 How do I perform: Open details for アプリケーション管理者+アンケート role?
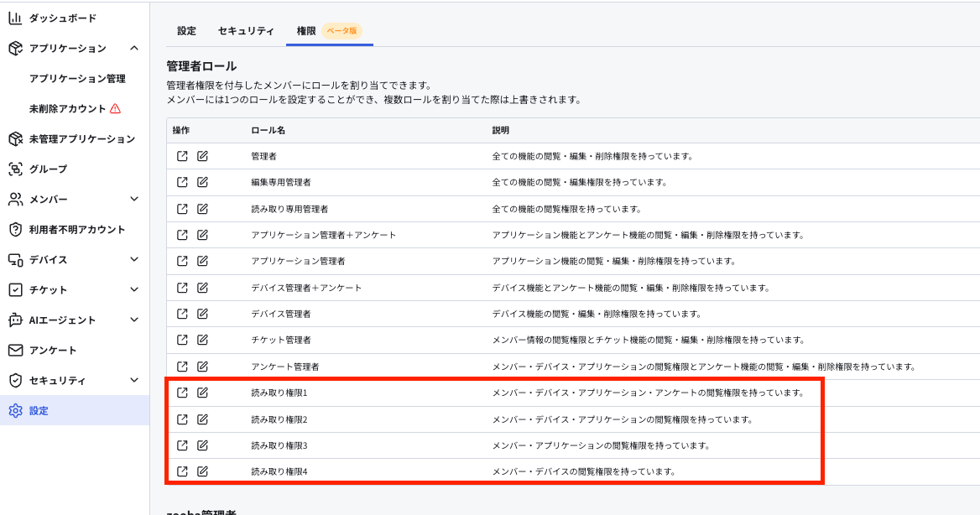coord(182,235)
